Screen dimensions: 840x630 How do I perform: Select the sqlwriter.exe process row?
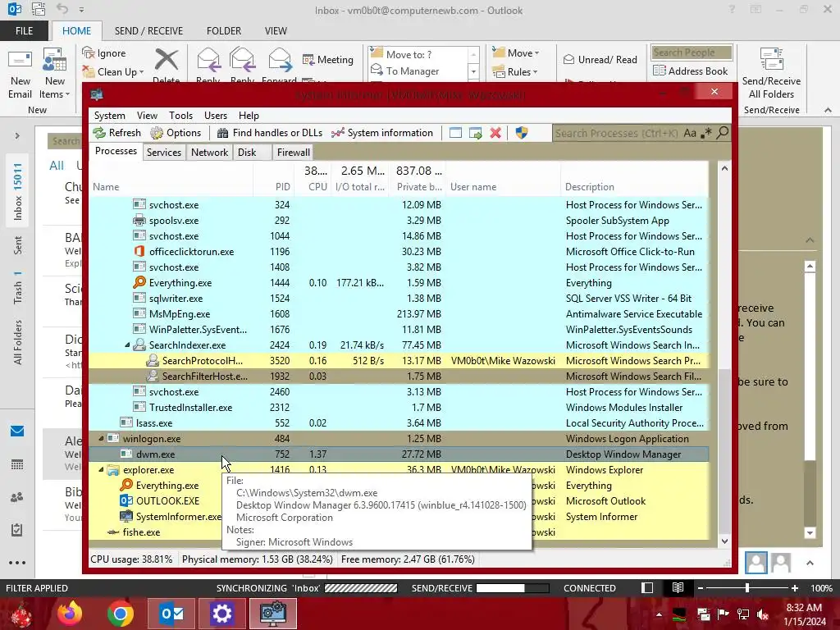tap(399, 299)
